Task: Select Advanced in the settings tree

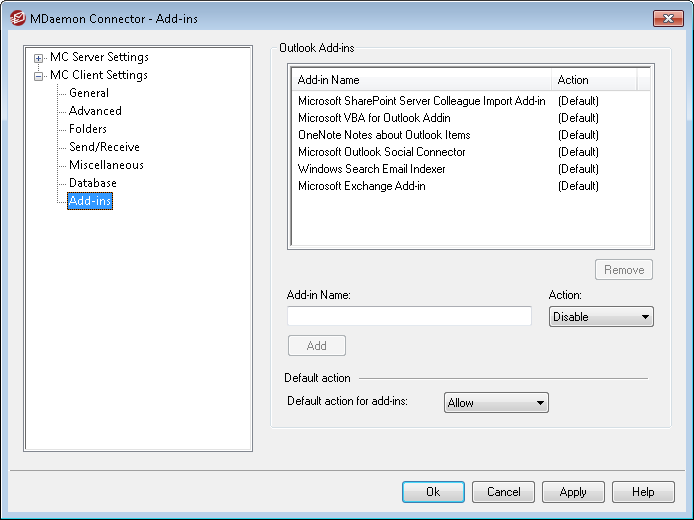Action: click(x=95, y=111)
